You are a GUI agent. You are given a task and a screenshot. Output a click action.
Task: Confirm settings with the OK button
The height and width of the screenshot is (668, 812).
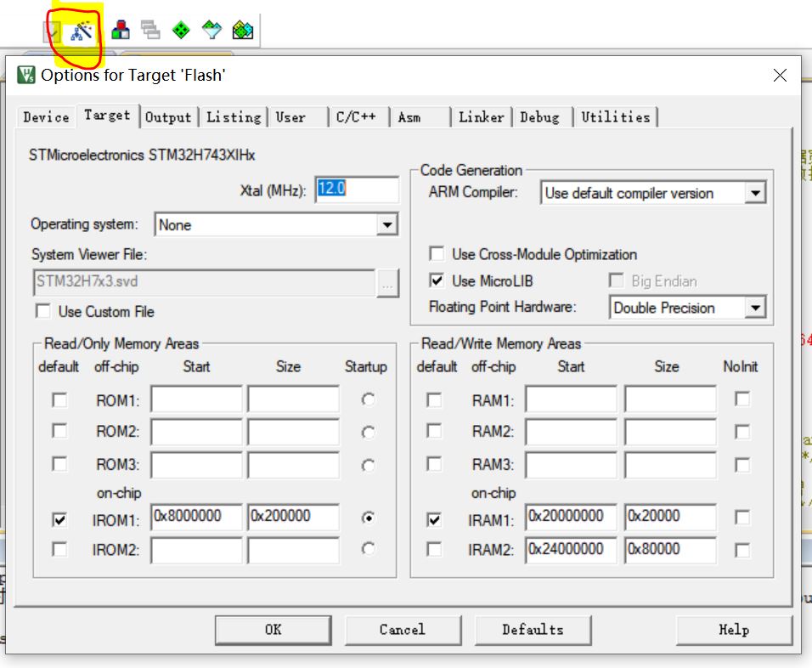273,630
